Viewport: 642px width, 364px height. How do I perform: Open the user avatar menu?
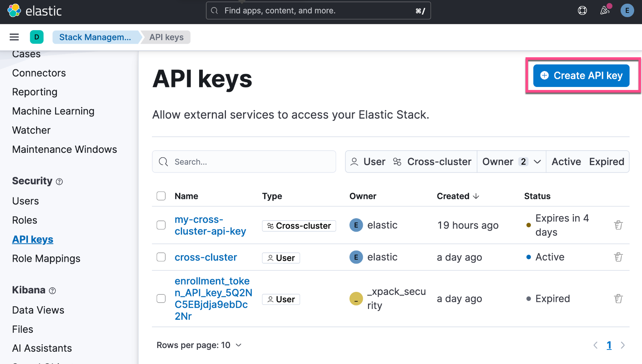coord(627,10)
